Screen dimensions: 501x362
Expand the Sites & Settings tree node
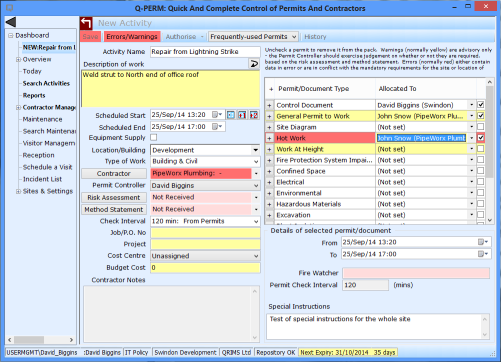(18, 191)
